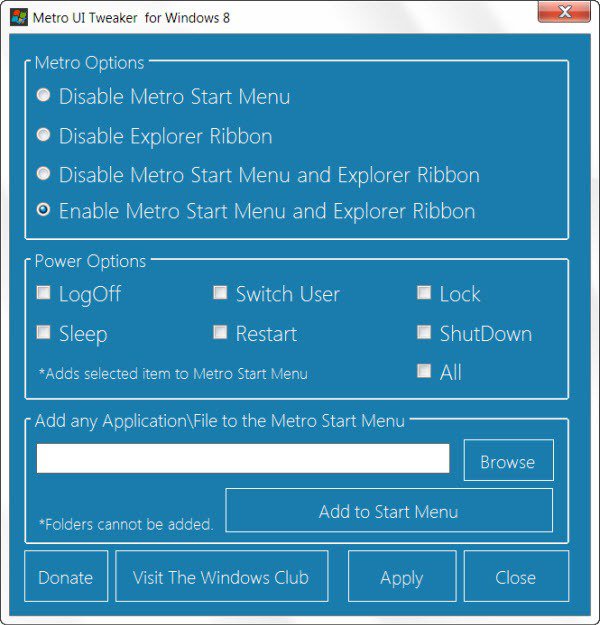Select Disable Metro Start Menu option

click(43, 96)
